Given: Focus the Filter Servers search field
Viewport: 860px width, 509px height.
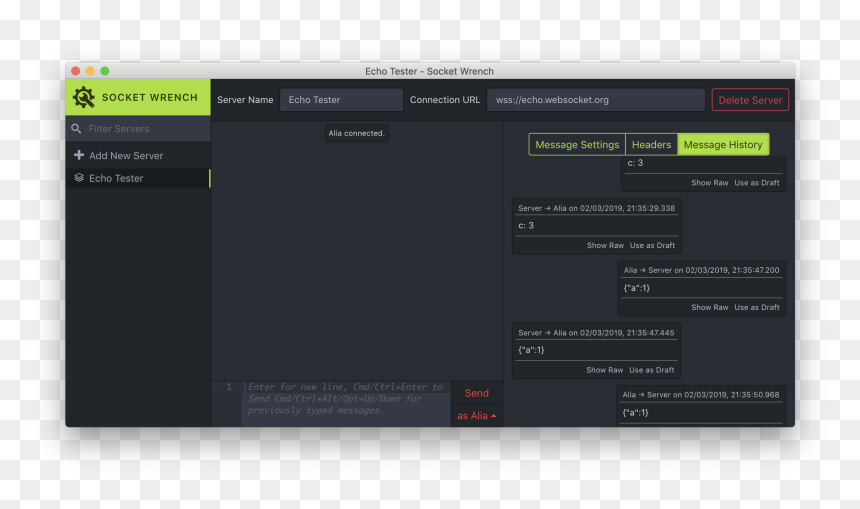Looking at the screenshot, I should [x=138, y=128].
